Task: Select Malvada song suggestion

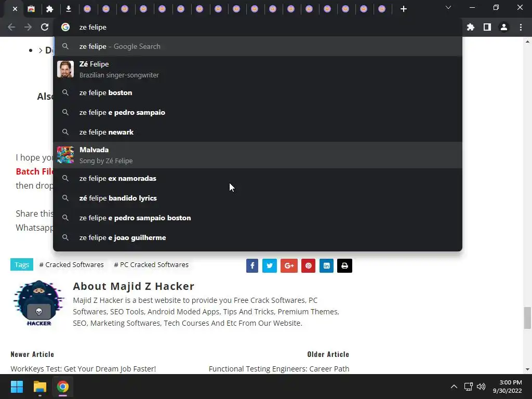Action: coord(258,155)
